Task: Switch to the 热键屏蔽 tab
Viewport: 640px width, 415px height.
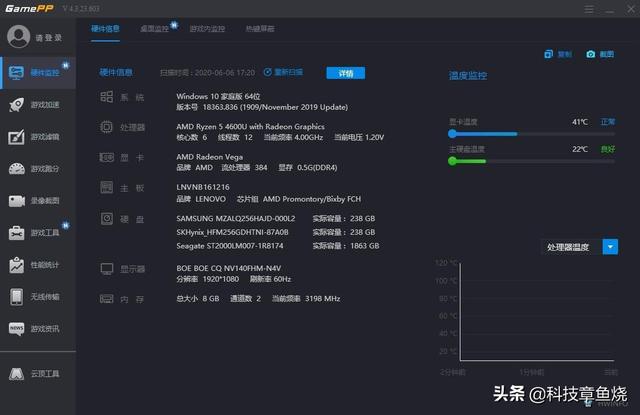Action: tap(260, 29)
